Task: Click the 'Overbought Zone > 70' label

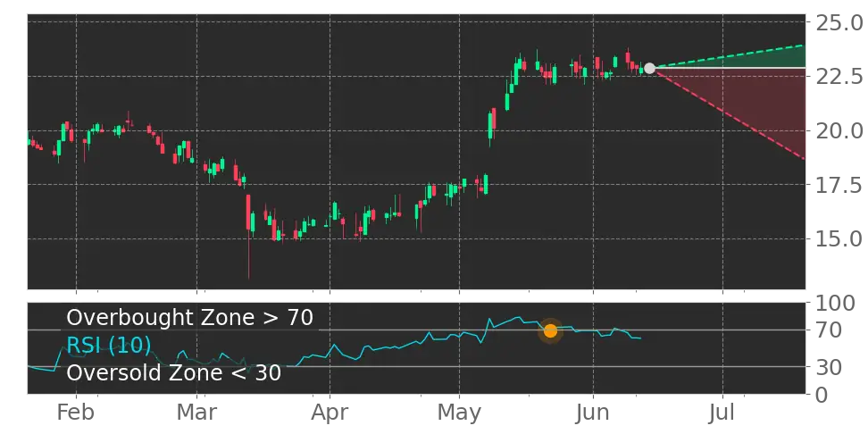Action: 190,318
